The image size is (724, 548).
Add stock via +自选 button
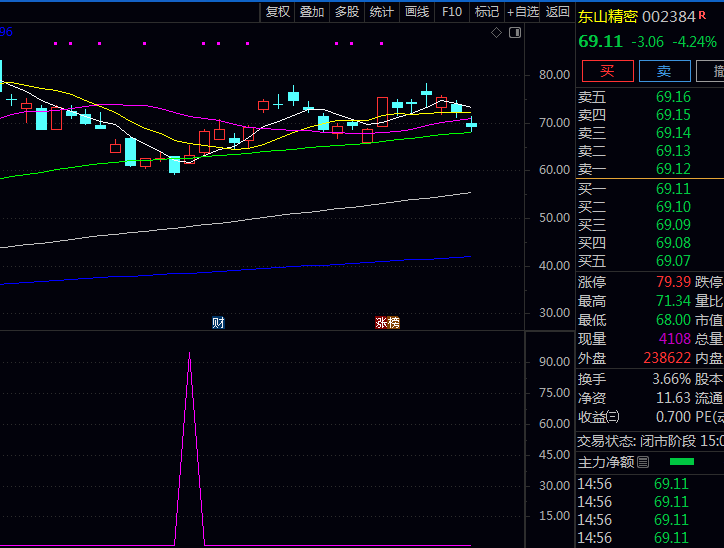coord(523,11)
